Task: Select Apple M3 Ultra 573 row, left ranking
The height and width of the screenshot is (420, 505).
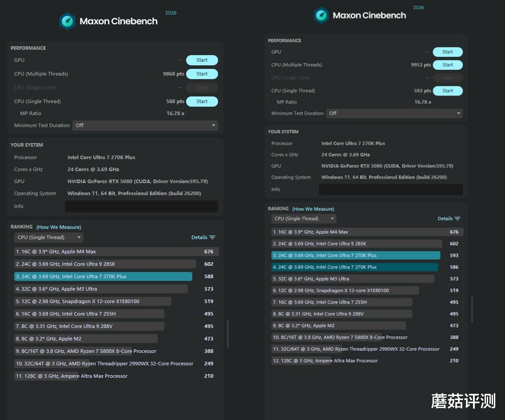Action: (x=116, y=289)
